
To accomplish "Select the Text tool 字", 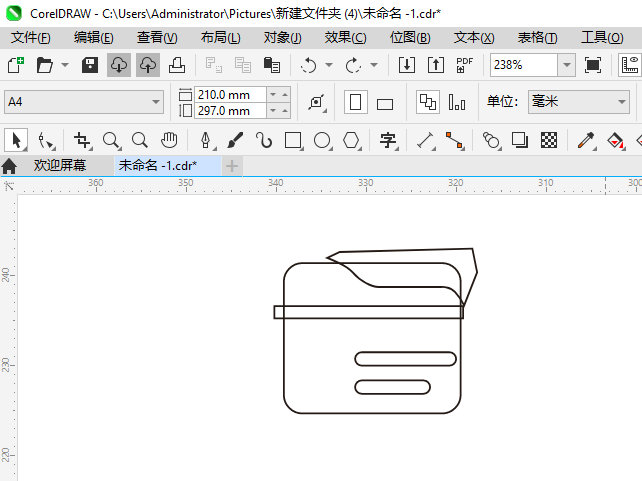I will pyautogui.click(x=388, y=140).
